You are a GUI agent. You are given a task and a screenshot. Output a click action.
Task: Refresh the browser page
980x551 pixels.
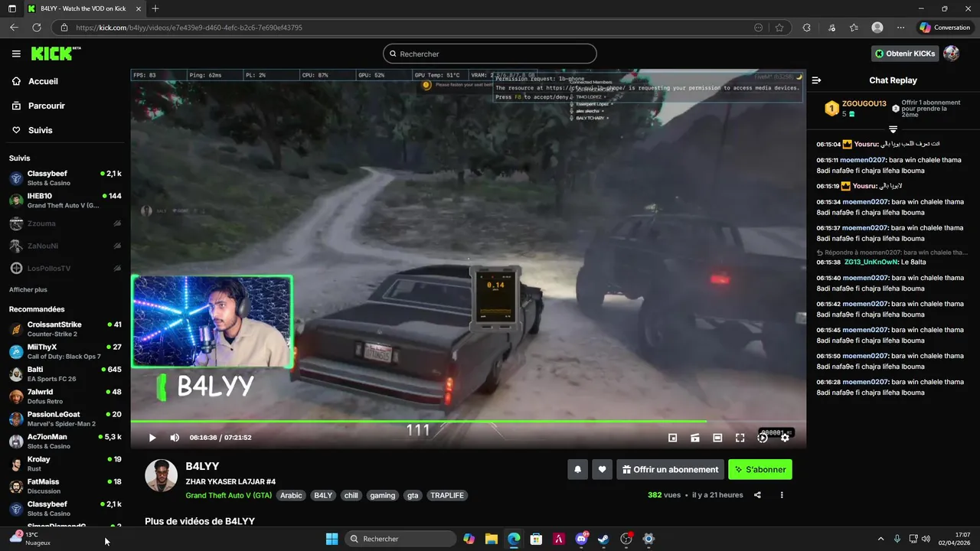36,28
